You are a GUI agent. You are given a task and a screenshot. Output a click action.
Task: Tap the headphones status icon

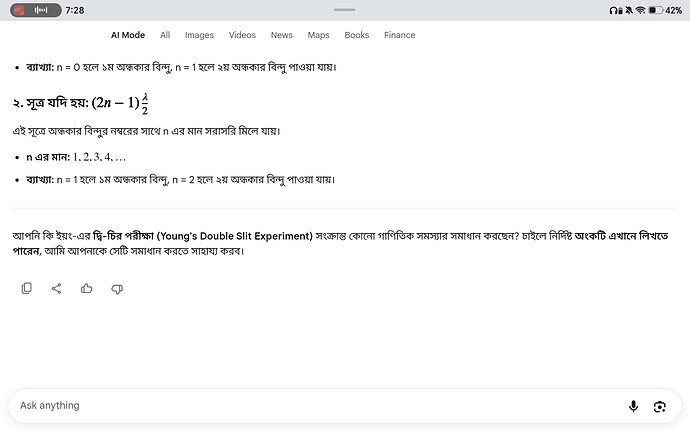pos(613,10)
